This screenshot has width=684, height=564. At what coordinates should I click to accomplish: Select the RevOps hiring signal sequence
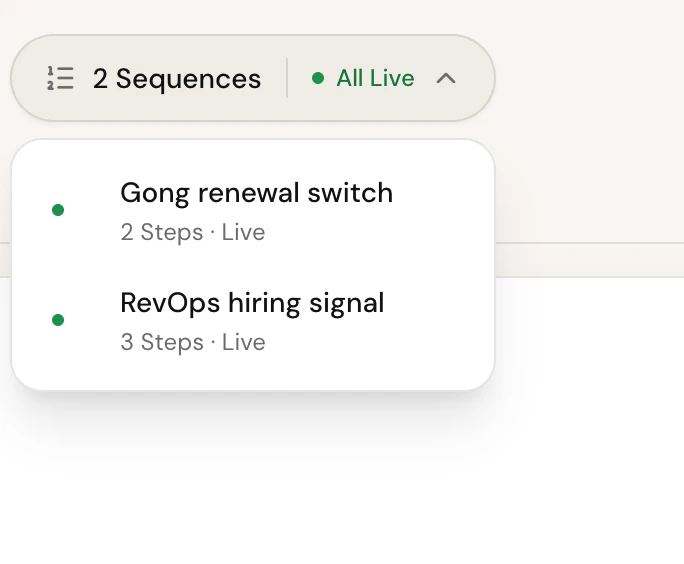coord(253,320)
